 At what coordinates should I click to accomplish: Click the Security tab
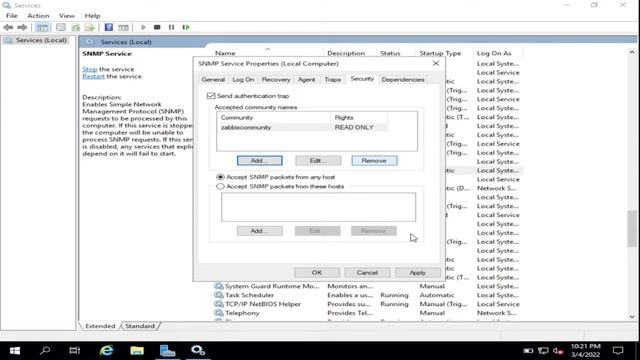coord(362,79)
